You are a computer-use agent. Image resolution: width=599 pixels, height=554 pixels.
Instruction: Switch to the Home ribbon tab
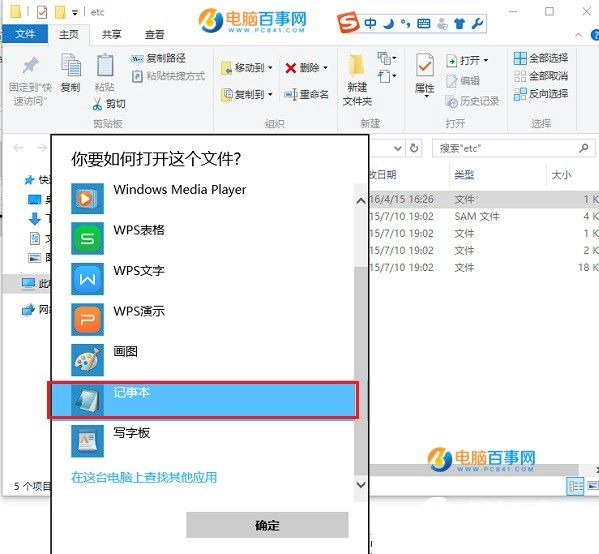coord(69,34)
